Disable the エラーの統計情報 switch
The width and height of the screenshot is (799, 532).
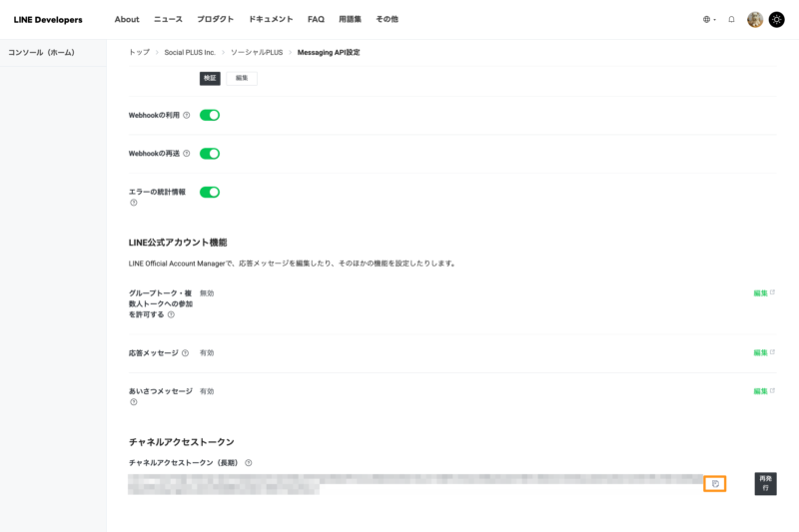coord(210,192)
